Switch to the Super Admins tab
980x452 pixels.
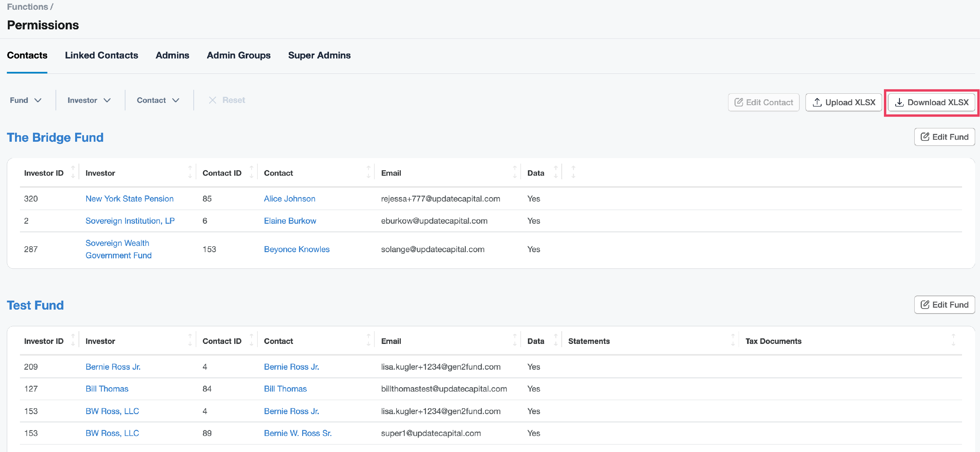(x=319, y=55)
